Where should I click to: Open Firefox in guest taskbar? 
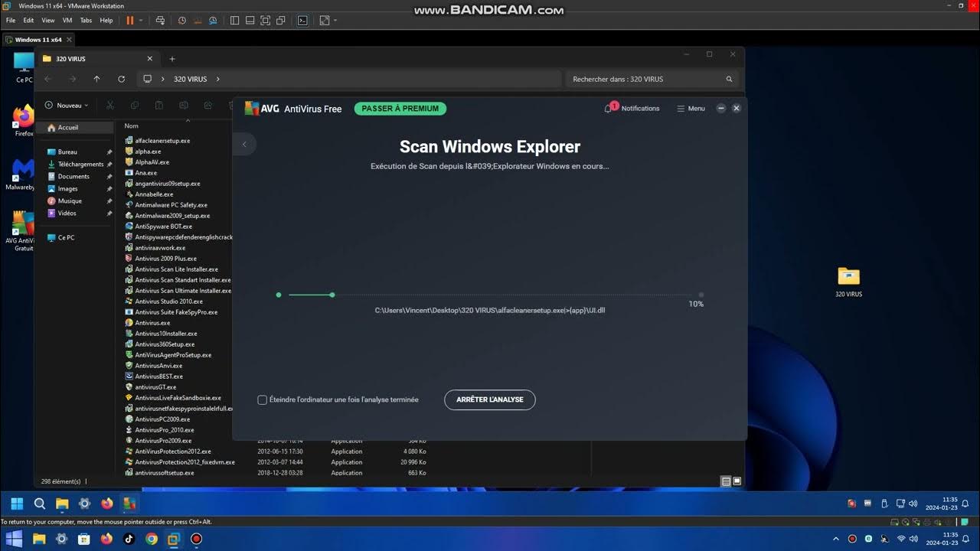[107, 504]
